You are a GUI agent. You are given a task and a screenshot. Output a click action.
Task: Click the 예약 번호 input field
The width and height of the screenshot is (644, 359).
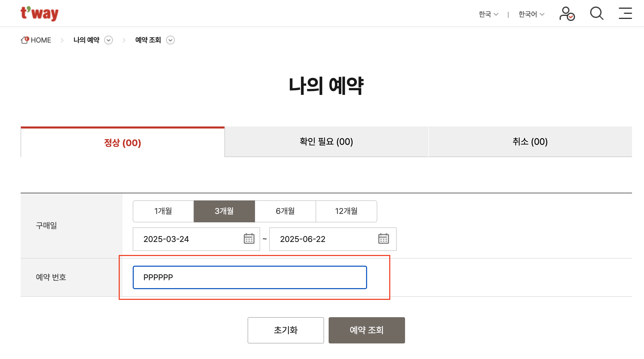pyautogui.click(x=250, y=277)
